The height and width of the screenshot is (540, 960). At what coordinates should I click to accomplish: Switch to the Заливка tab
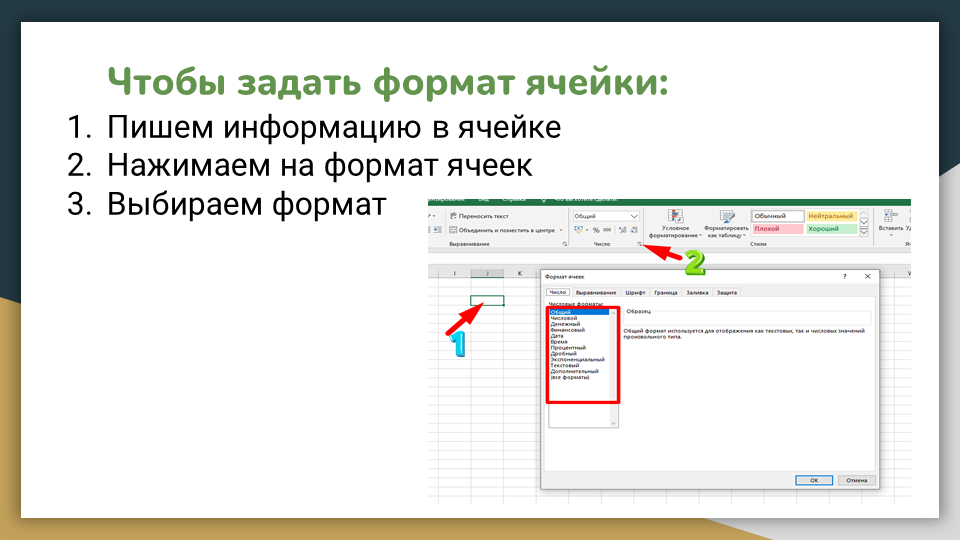697,293
